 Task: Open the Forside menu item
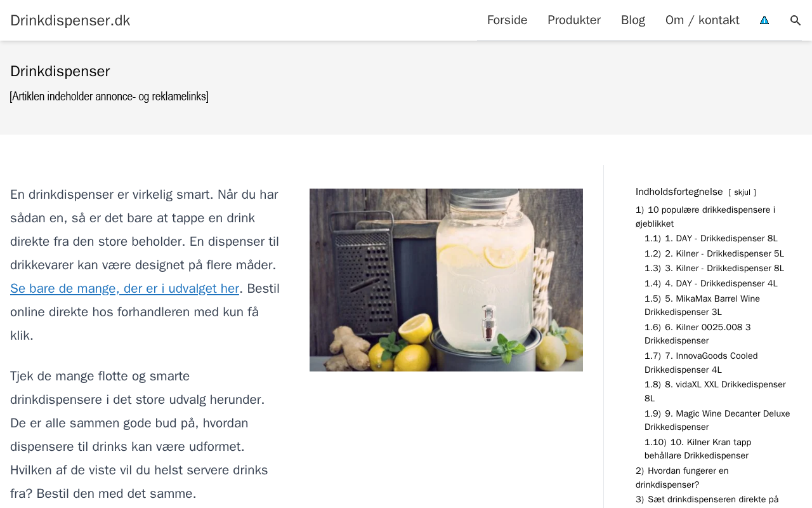(x=507, y=20)
